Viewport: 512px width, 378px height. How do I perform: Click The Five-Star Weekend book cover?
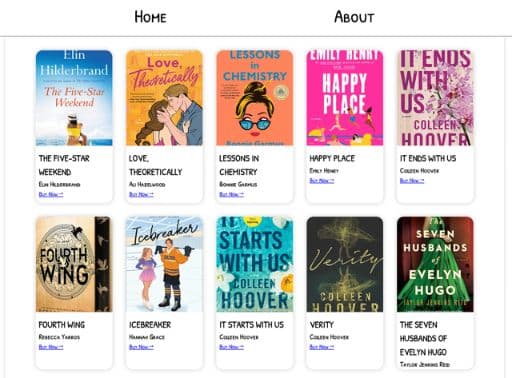74,98
